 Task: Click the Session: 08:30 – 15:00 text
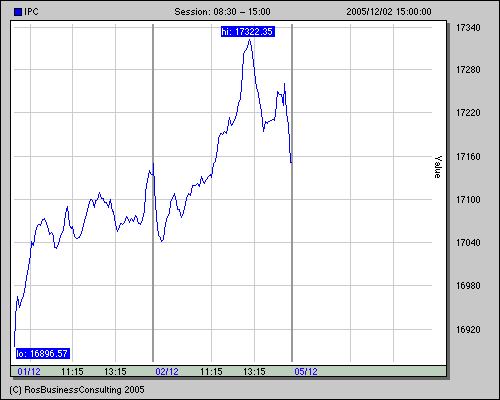pyautogui.click(x=222, y=12)
